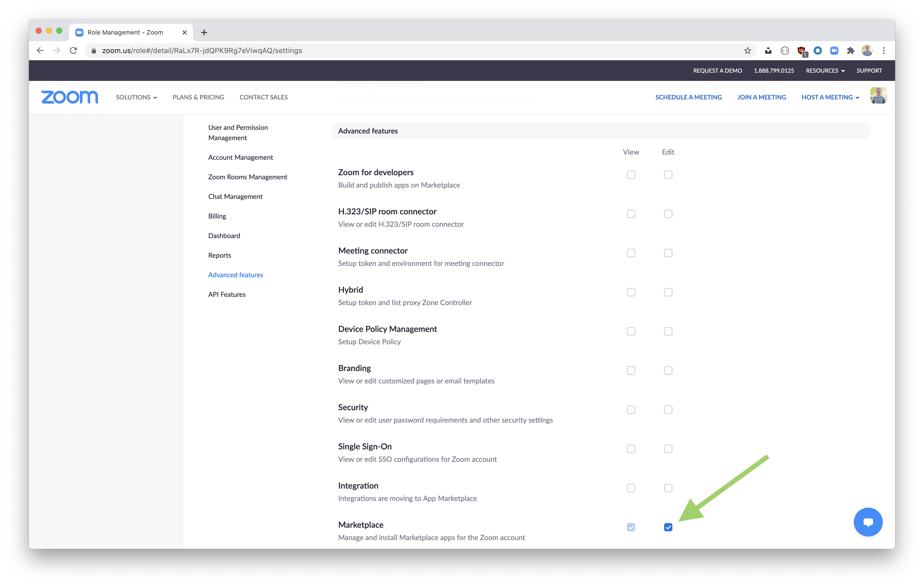Jump to Chat Management section
Screen dimensions: 924x587
pyautogui.click(x=235, y=196)
